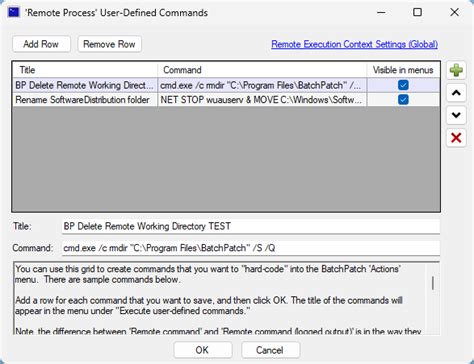This screenshot has height=364, width=474.
Task: Select the 'BP Delete Remote Working Direct...' title cell
Action: [85, 85]
